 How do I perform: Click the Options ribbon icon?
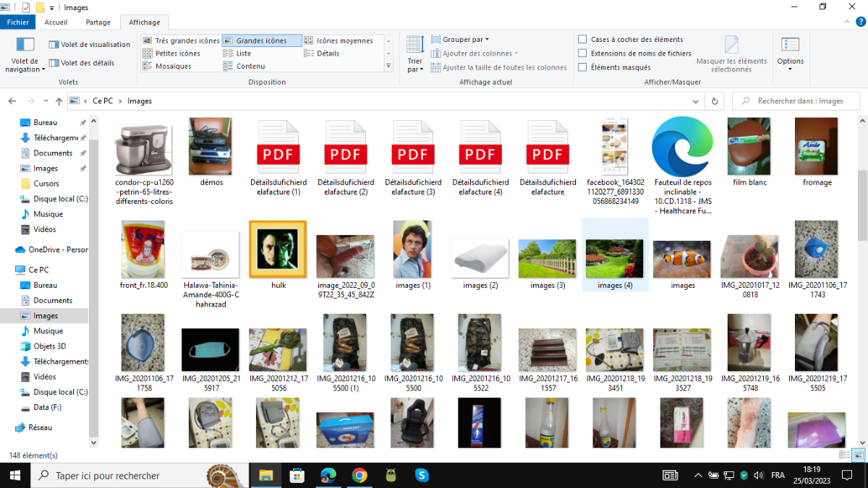tap(790, 51)
